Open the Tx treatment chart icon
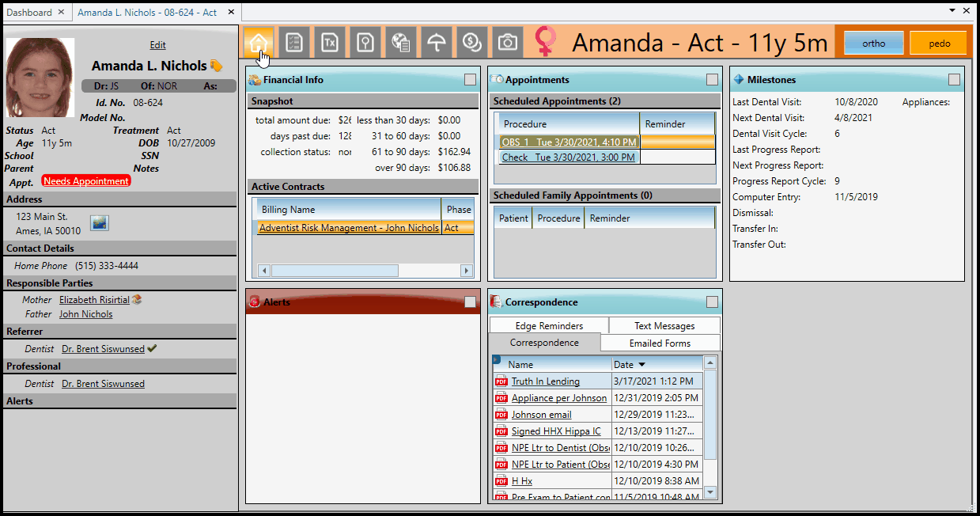Viewport: 980px width, 516px height. [330, 43]
